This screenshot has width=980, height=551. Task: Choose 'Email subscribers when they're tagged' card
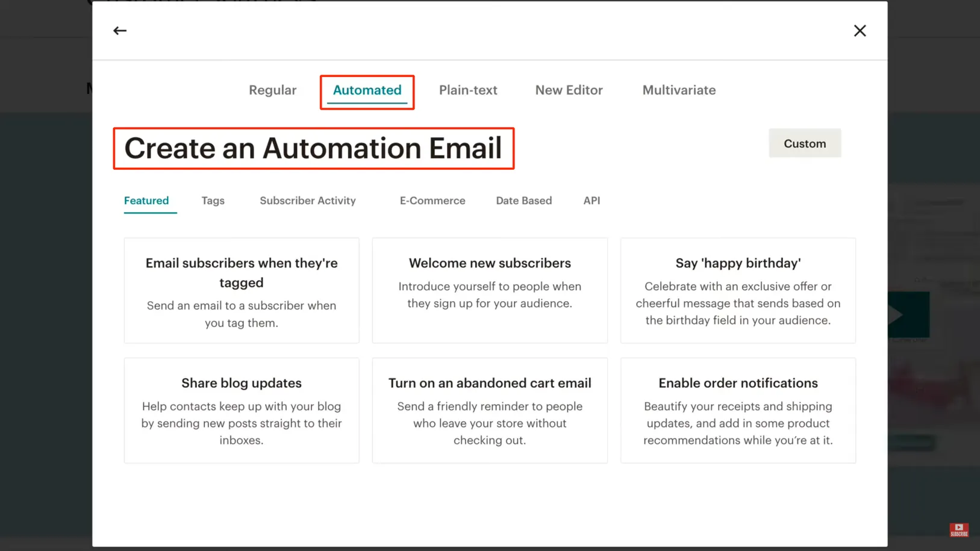point(242,291)
